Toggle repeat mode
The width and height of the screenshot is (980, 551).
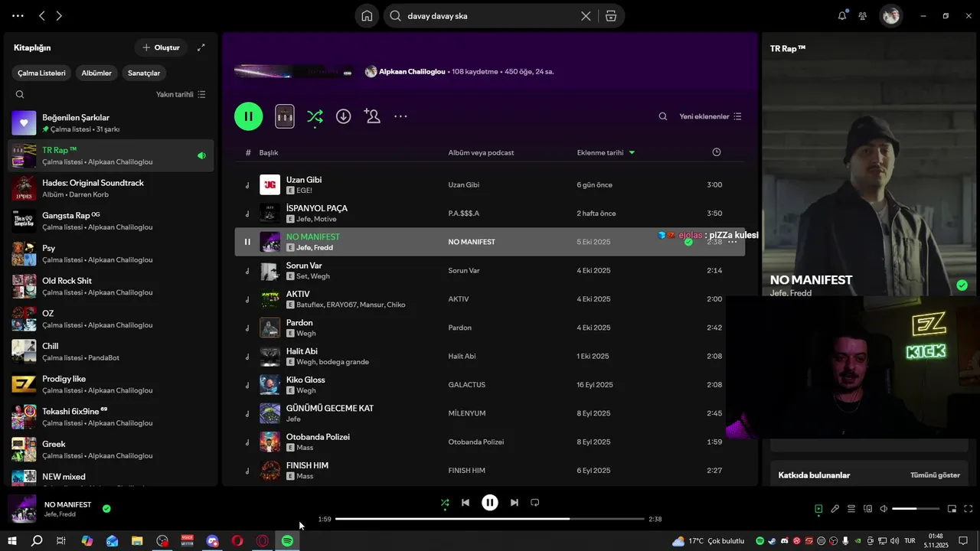pos(535,503)
